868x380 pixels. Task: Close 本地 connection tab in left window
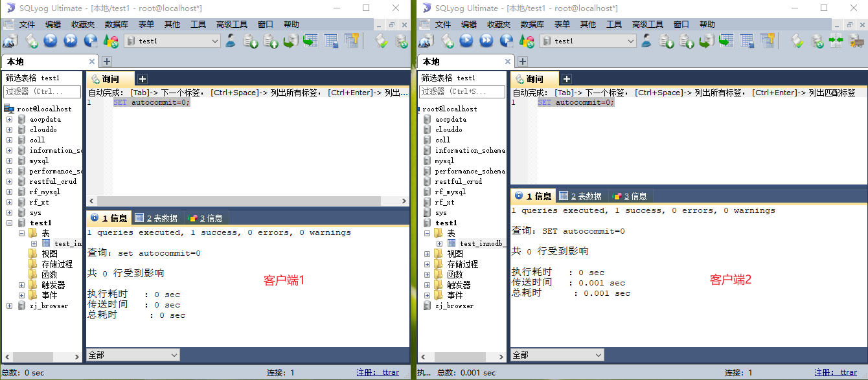[x=92, y=61]
